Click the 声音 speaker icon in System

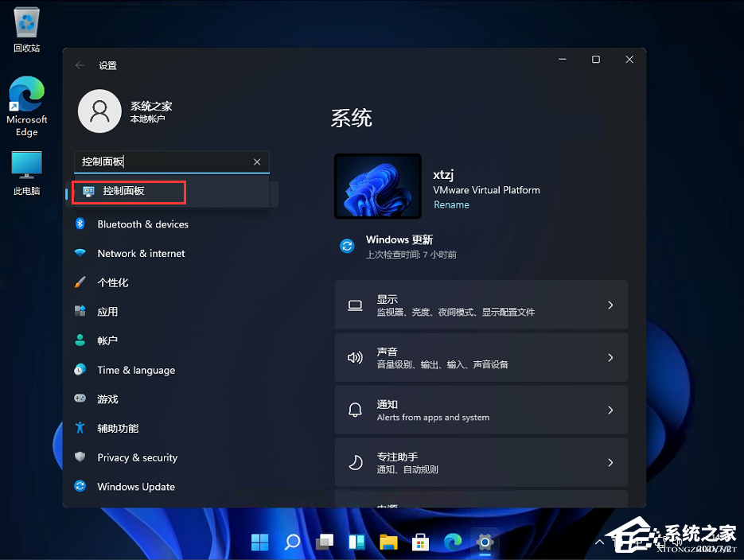click(355, 357)
